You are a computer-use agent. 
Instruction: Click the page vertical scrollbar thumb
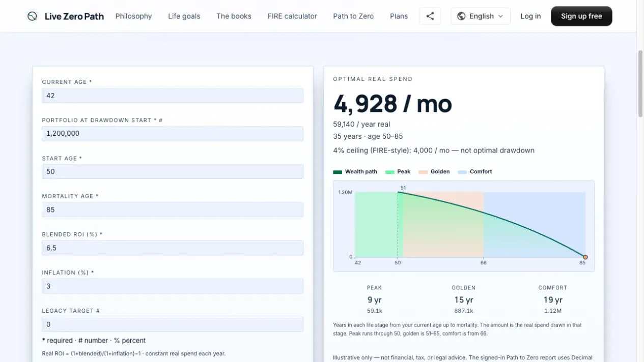(x=640, y=84)
